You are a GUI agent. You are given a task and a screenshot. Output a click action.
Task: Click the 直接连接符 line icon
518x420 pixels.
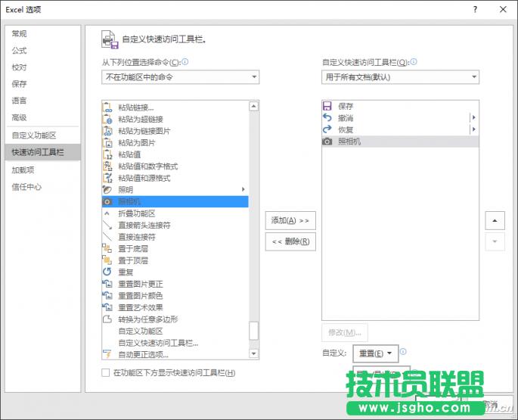pyautogui.click(x=107, y=237)
